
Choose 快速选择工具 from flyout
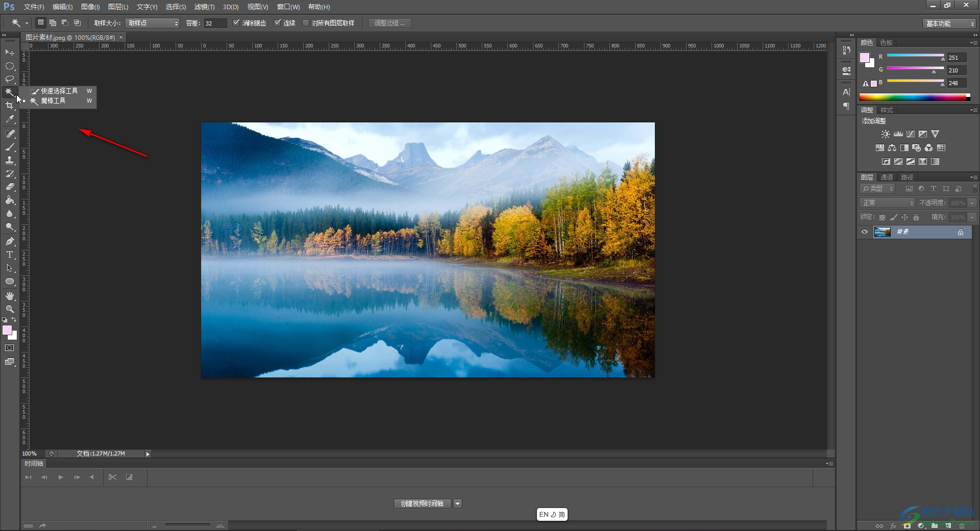pyautogui.click(x=59, y=91)
